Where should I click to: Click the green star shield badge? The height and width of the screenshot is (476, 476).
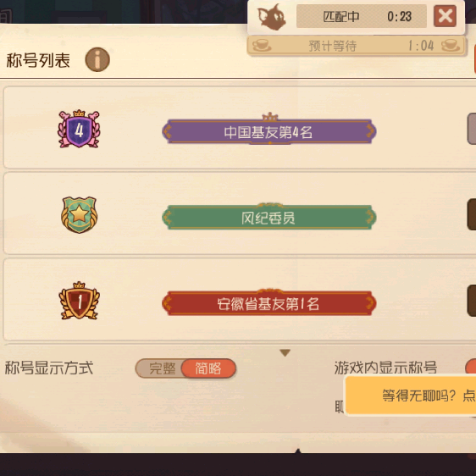(79, 215)
